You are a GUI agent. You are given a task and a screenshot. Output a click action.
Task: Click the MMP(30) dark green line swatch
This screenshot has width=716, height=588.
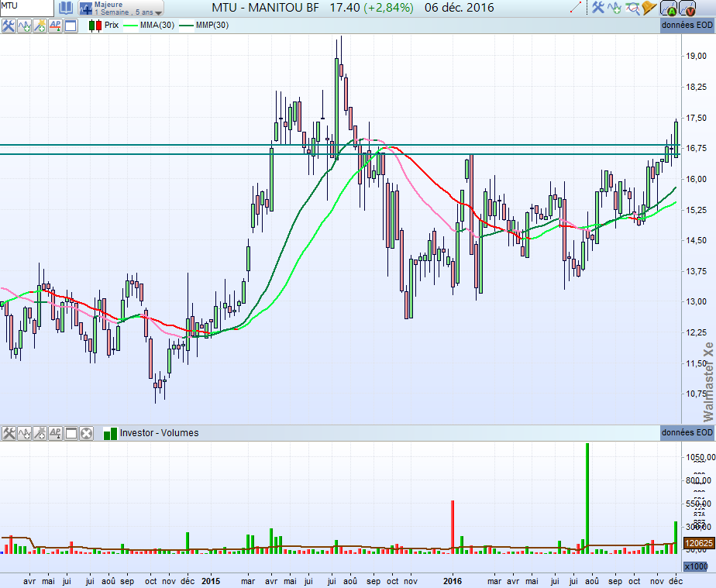point(186,26)
